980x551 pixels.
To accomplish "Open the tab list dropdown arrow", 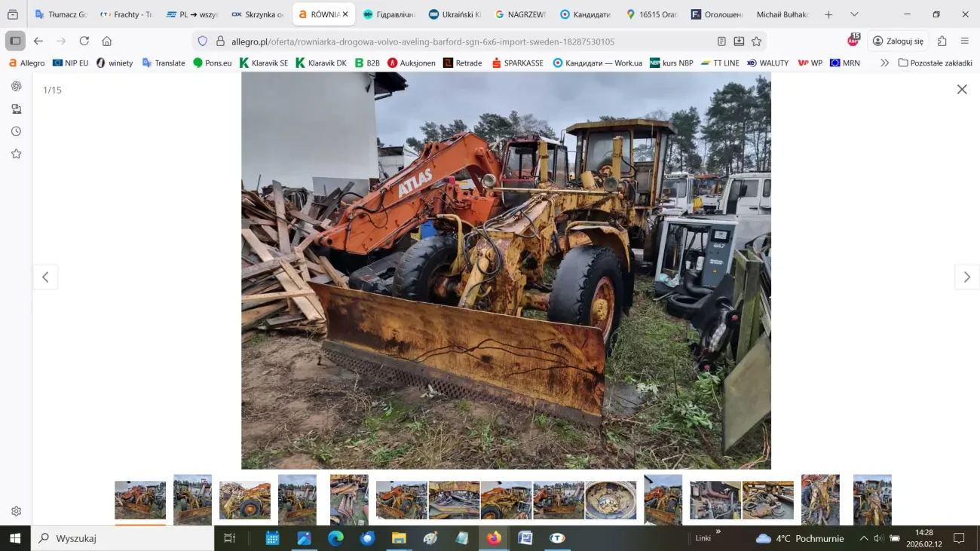I will 854,14.
